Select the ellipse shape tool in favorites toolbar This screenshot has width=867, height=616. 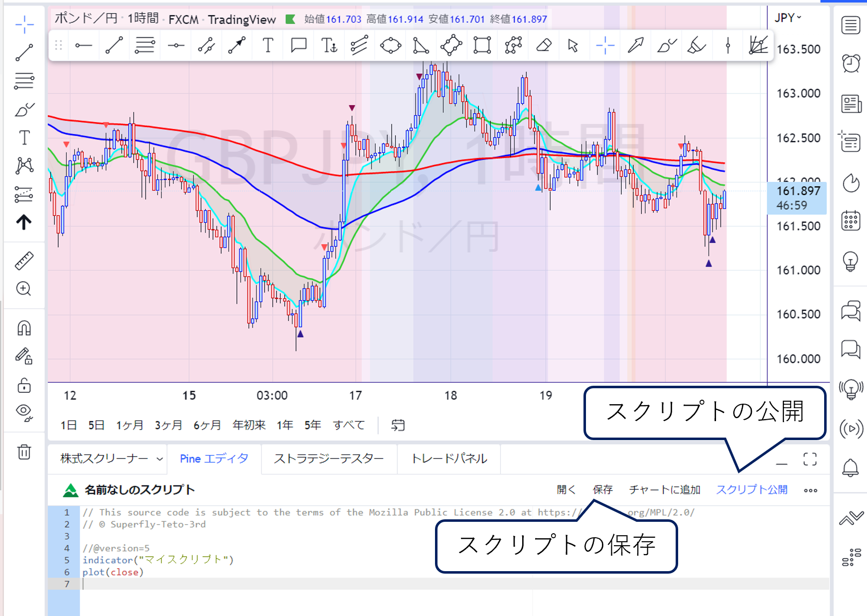tap(390, 46)
